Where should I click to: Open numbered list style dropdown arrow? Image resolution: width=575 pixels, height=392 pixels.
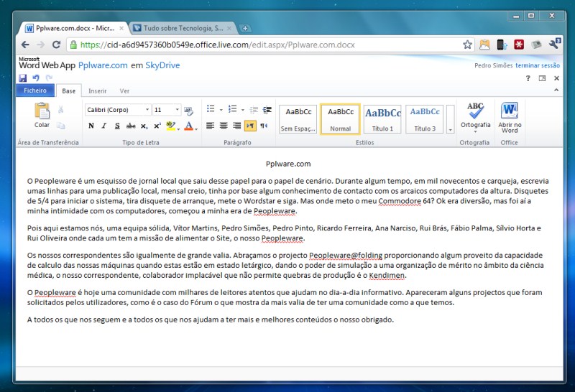point(243,110)
